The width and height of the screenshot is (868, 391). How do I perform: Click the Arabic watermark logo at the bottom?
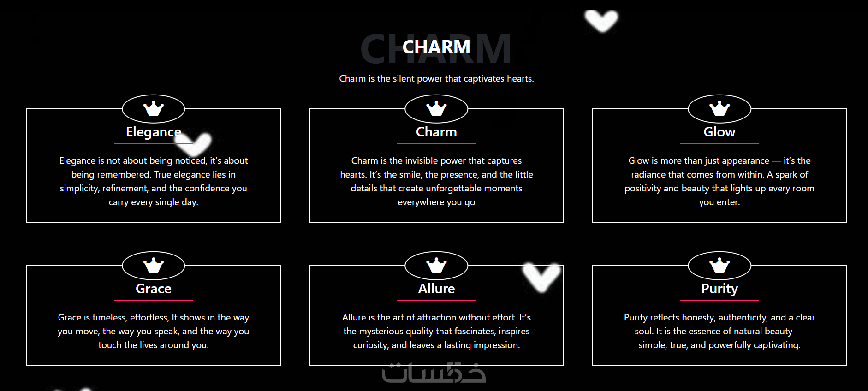[x=434, y=373]
